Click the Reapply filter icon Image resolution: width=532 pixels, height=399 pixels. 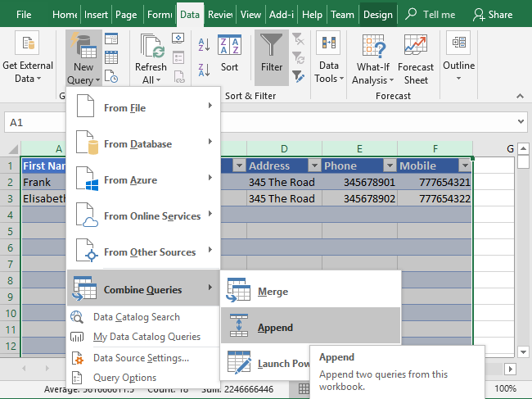point(298,57)
